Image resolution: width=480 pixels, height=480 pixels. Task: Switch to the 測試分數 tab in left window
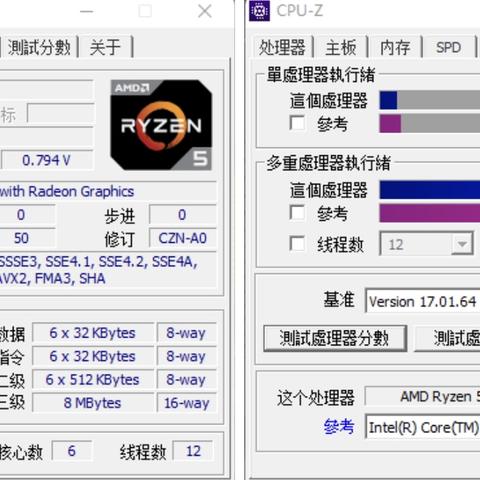tap(39, 47)
